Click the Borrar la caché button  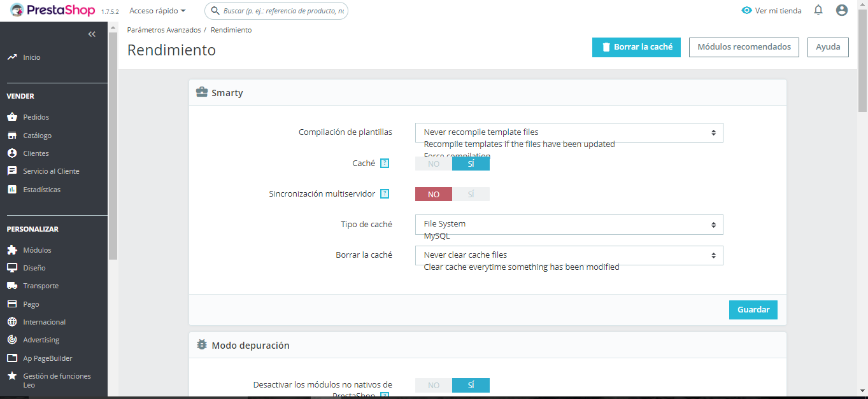pos(636,47)
